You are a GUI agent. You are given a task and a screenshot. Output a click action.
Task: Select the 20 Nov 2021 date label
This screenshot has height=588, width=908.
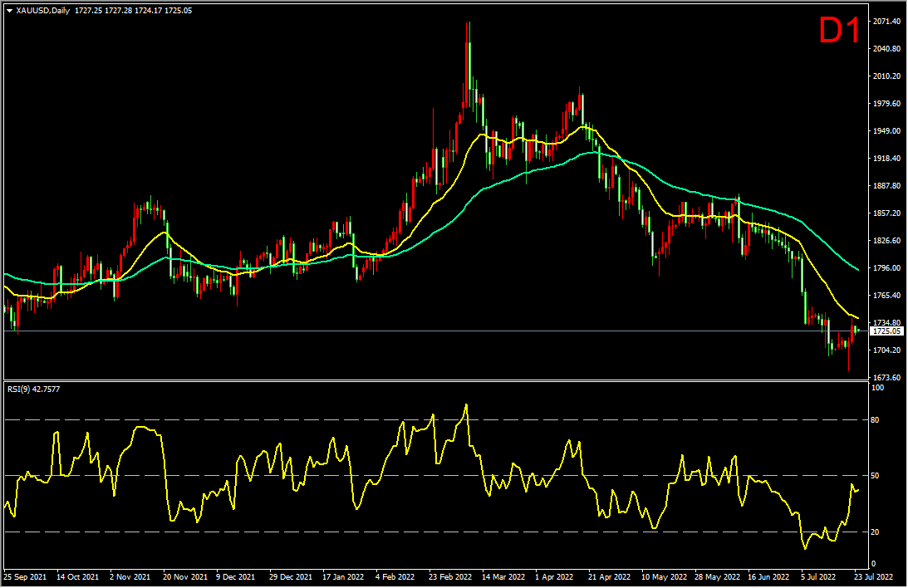(185, 577)
